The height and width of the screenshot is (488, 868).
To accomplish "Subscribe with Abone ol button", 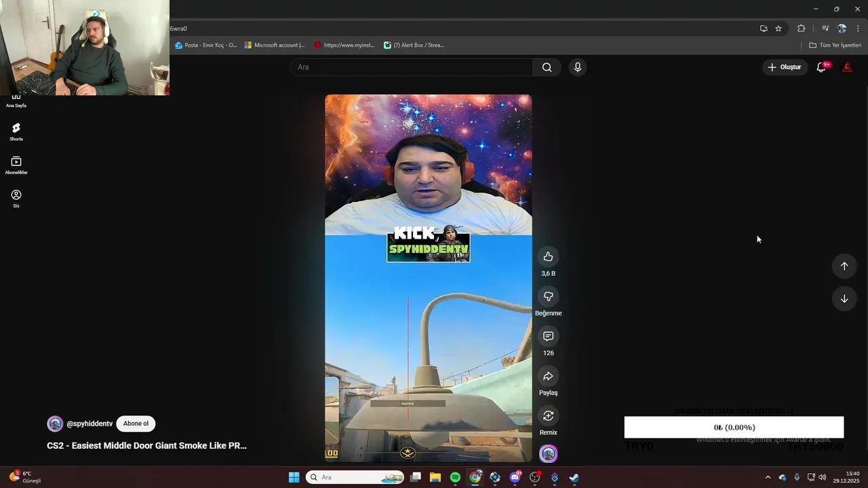I will click(x=136, y=424).
